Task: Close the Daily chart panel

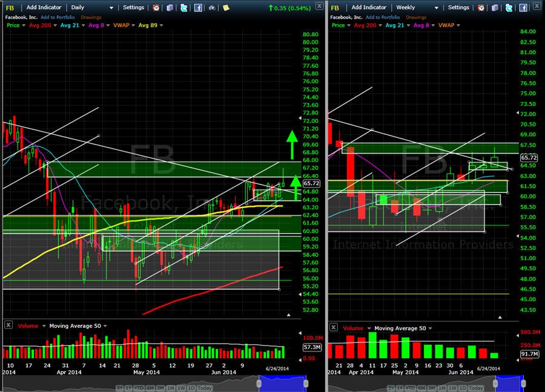Action: pos(319,6)
